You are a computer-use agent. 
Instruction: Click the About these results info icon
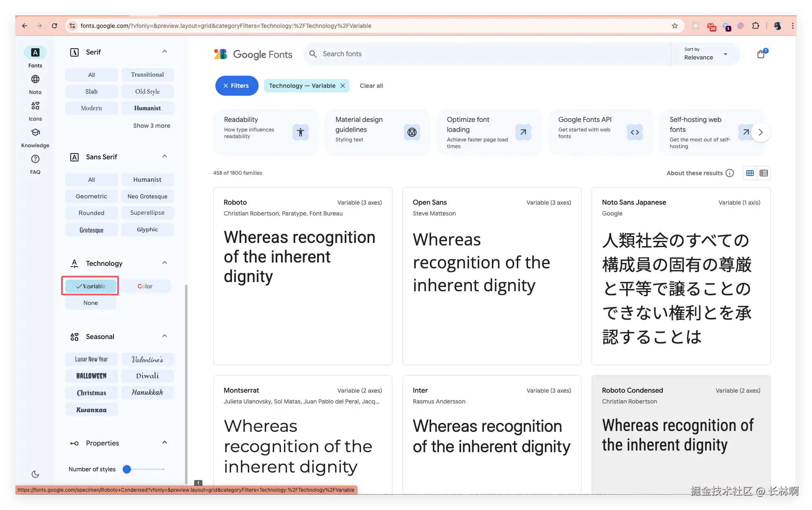click(x=730, y=173)
